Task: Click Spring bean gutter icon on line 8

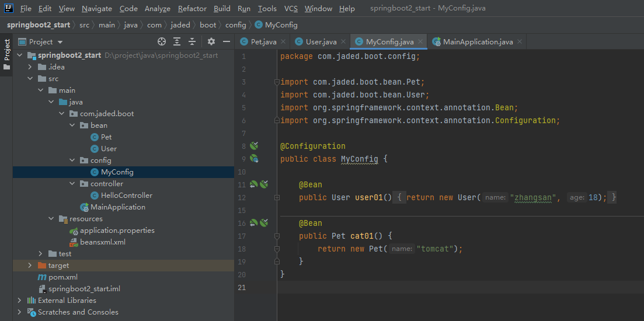Action: tap(254, 146)
